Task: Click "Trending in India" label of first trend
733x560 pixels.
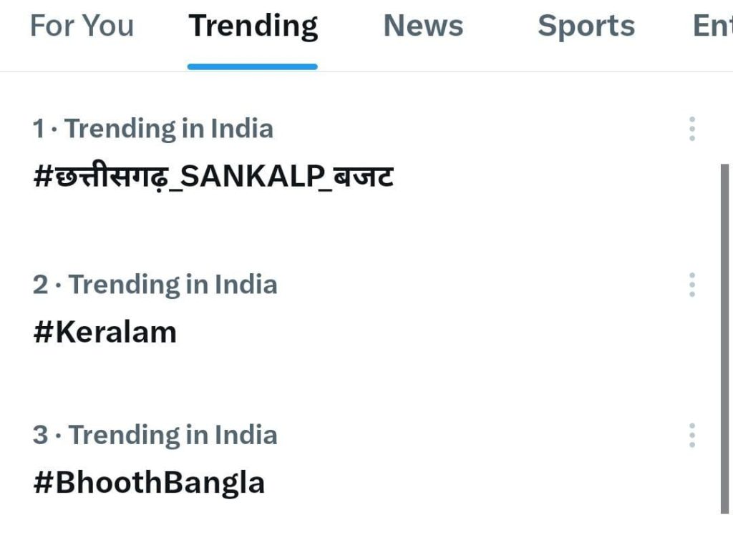Action: (169, 129)
